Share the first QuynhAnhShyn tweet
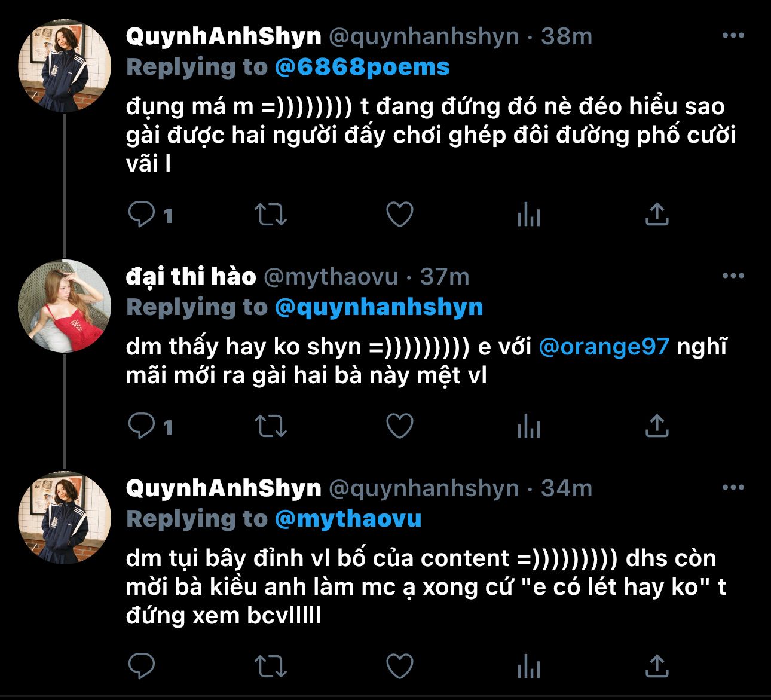This screenshot has height=700, width=771. (657, 215)
